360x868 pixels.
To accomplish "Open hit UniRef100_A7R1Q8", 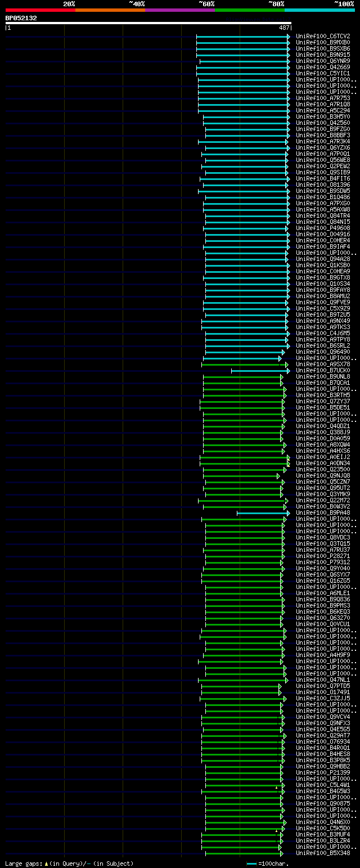I will click(x=323, y=104).
